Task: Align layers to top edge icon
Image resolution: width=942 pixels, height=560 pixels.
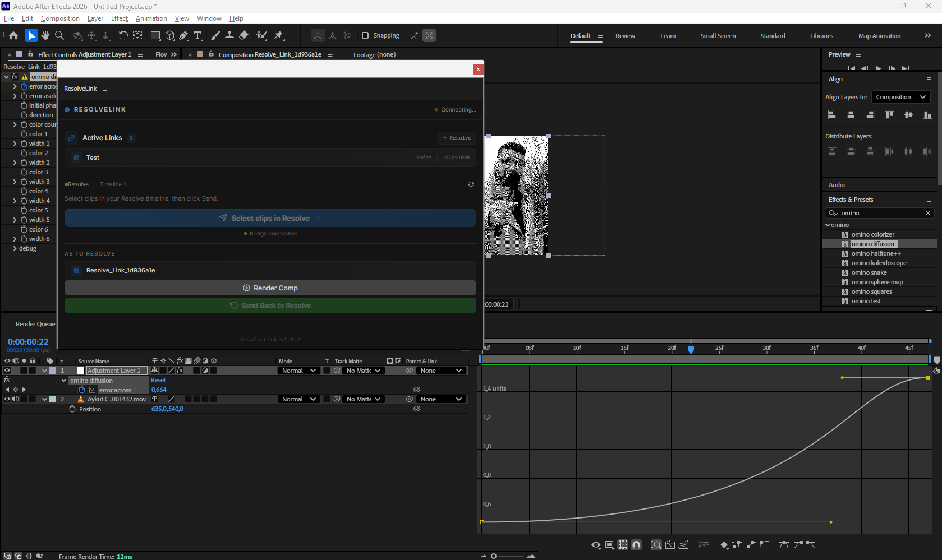Action: point(889,115)
